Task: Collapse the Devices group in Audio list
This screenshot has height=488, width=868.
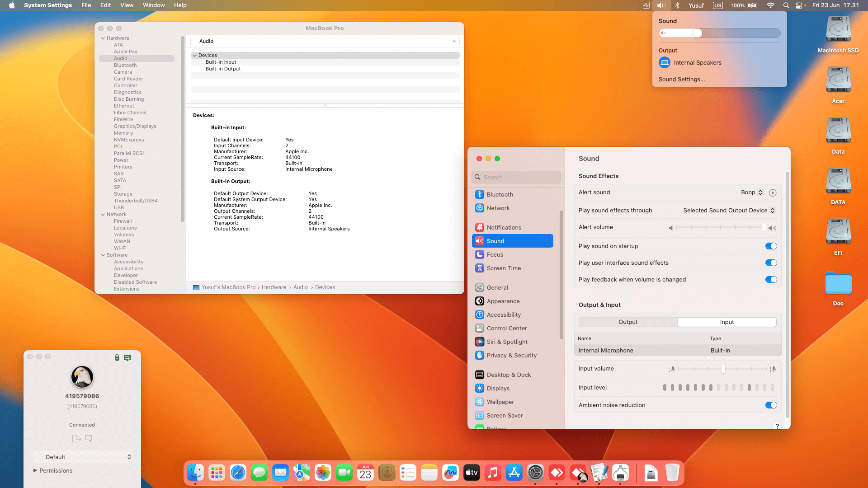Action: [x=195, y=56]
